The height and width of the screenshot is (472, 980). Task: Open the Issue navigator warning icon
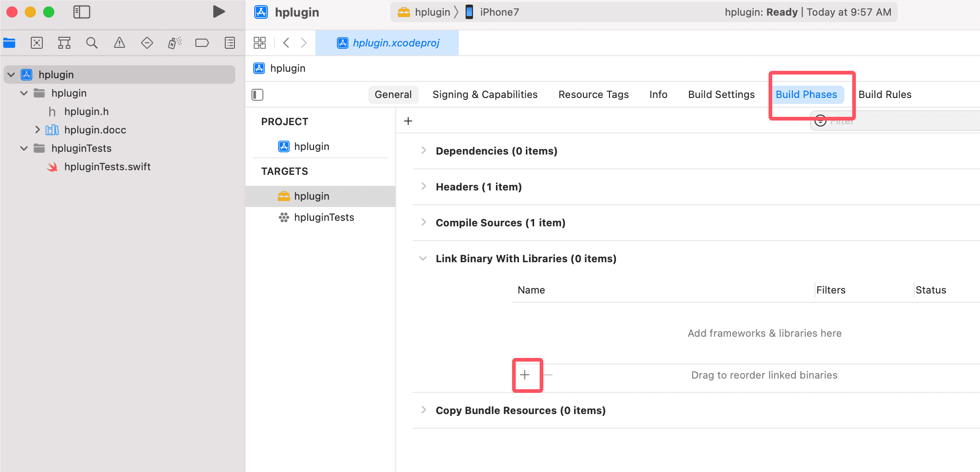coord(120,43)
